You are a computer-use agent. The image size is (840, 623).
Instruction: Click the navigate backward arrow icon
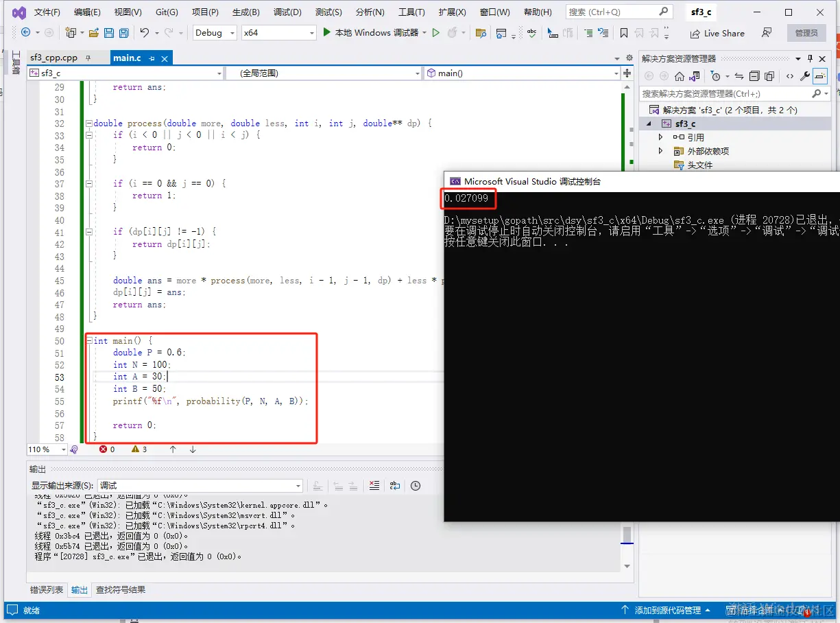tap(26, 32)
